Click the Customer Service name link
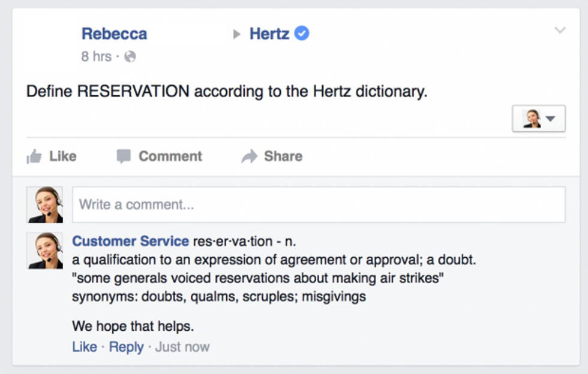This screenshot has height=374, width=588. coord(131,241)
